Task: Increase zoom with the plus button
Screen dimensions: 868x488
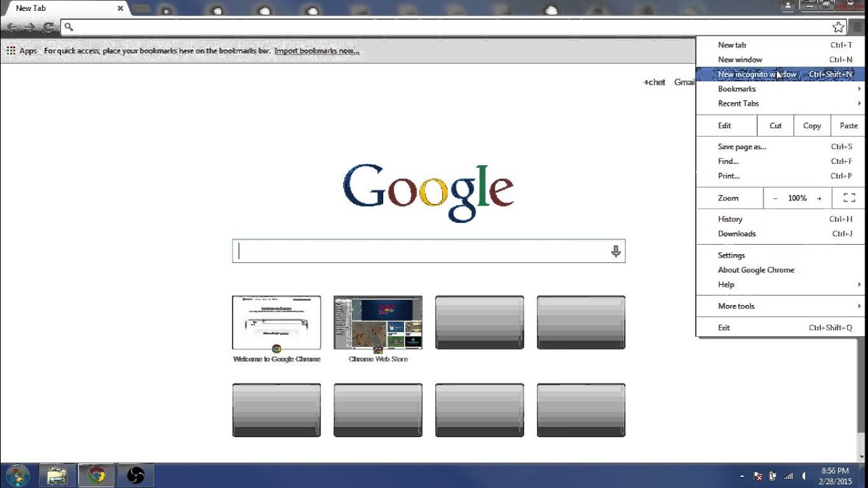Action: [819, 198]
